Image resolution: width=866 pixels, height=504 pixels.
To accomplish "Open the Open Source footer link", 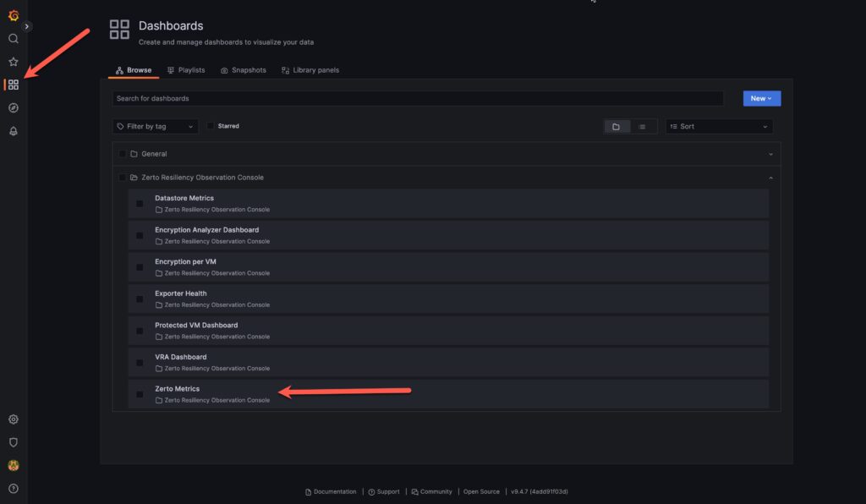I will click(x=481, y=492).
